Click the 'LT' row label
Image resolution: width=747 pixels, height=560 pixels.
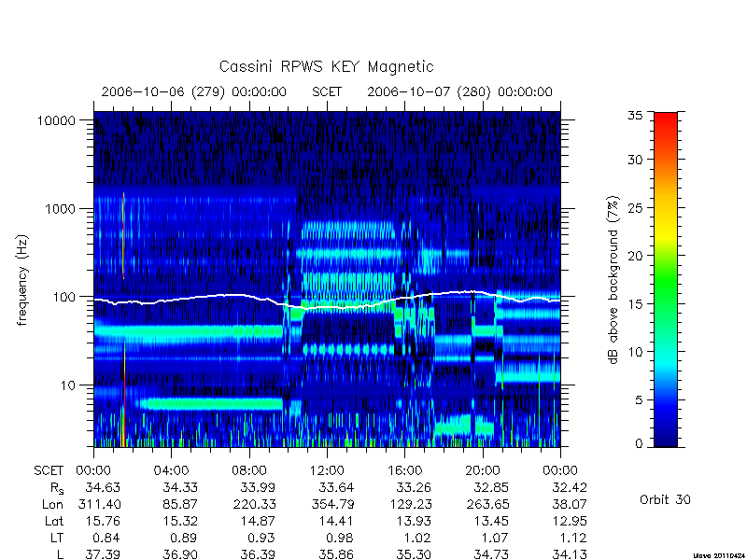coord(57,538)
